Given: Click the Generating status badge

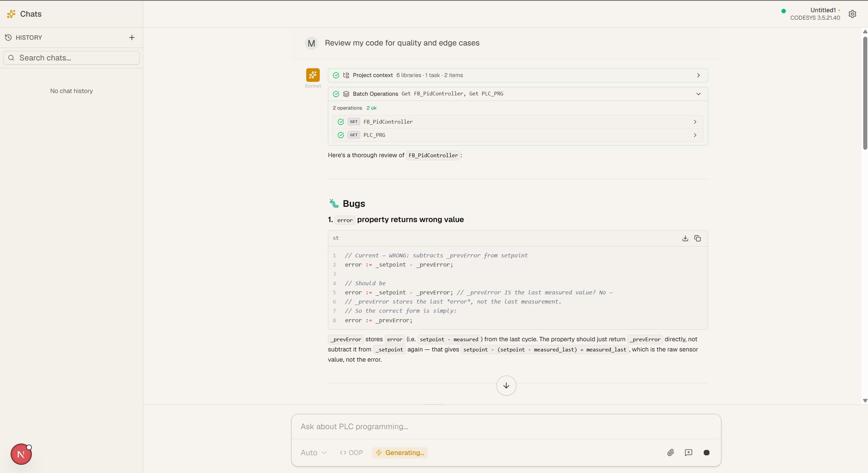Looking at the screenshot, I should click(400, 453).
